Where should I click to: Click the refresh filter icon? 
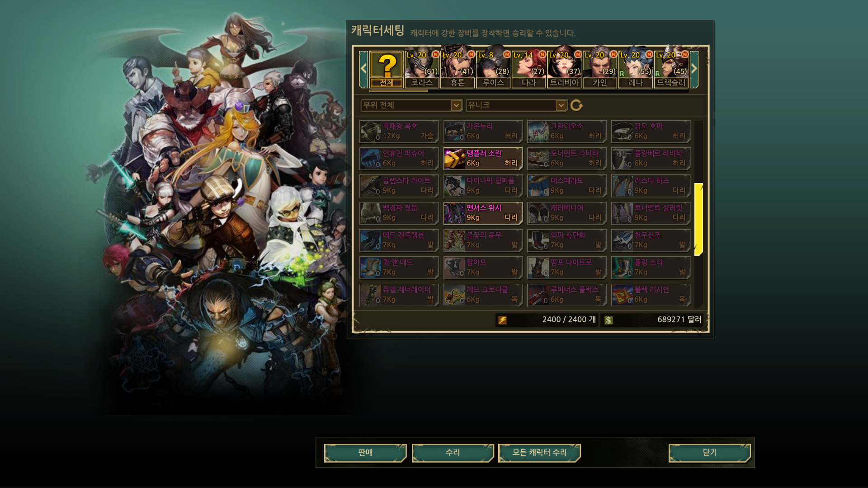pyautogui.click(x=576, y=105)
